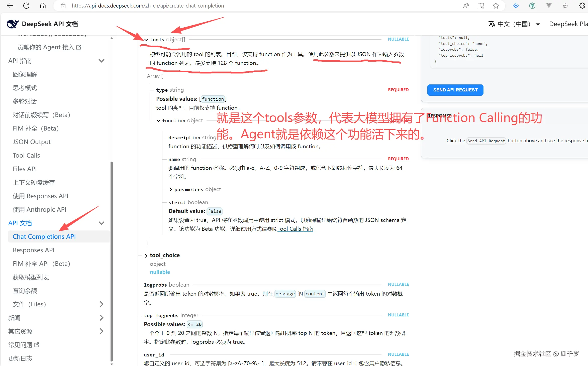
Task: Open 上下文硬盘缓存 guide page
Action: 34,182
